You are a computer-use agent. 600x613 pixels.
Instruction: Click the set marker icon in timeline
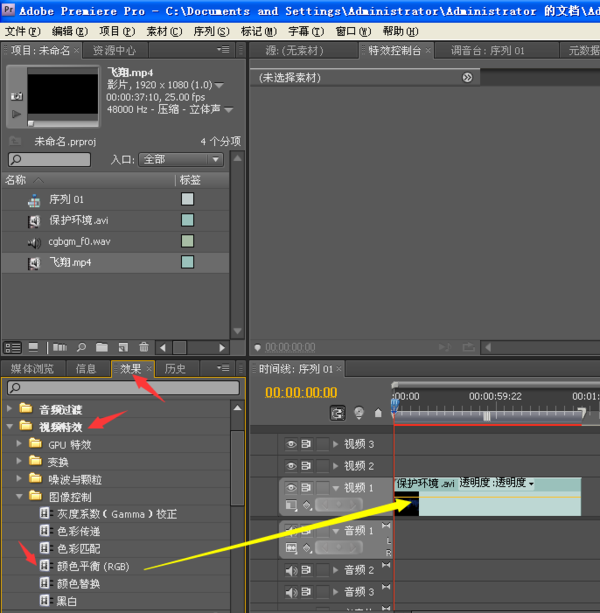tap(378, 412)
